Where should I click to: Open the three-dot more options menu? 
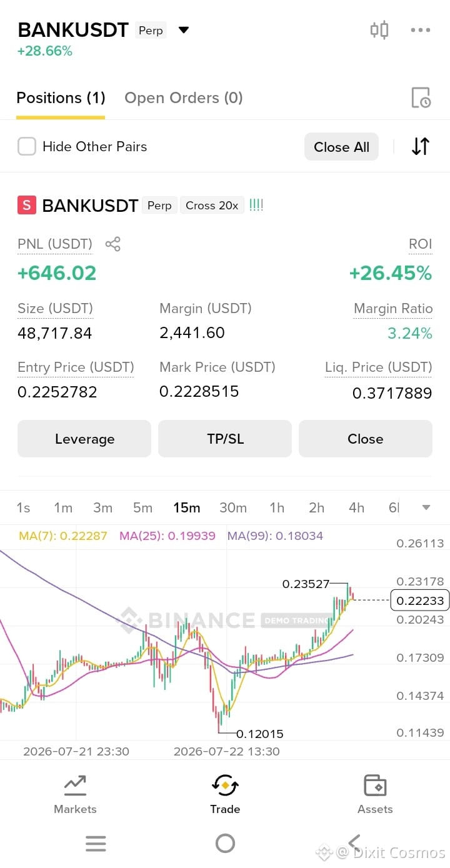pos(421,30)
